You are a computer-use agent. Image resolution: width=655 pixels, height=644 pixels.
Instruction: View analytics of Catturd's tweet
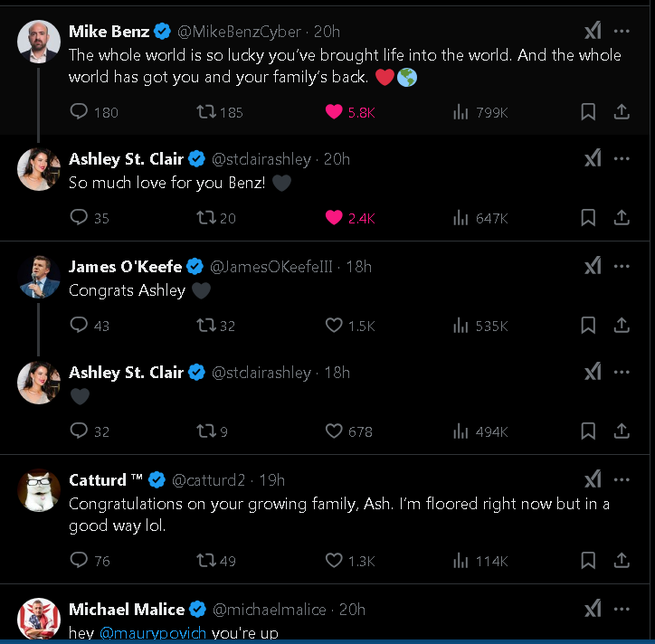[x=461, y=561]
